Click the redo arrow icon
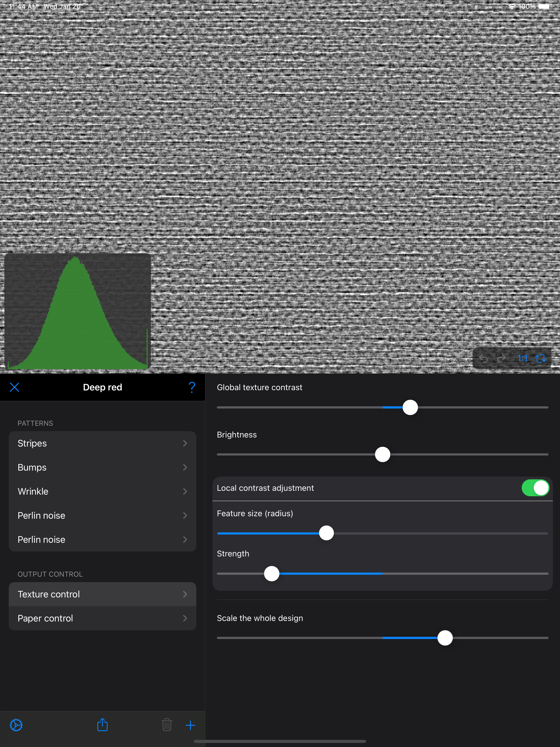Image resolution: width=560 pixels, height=747 pixels. click(x=501, y=358)
